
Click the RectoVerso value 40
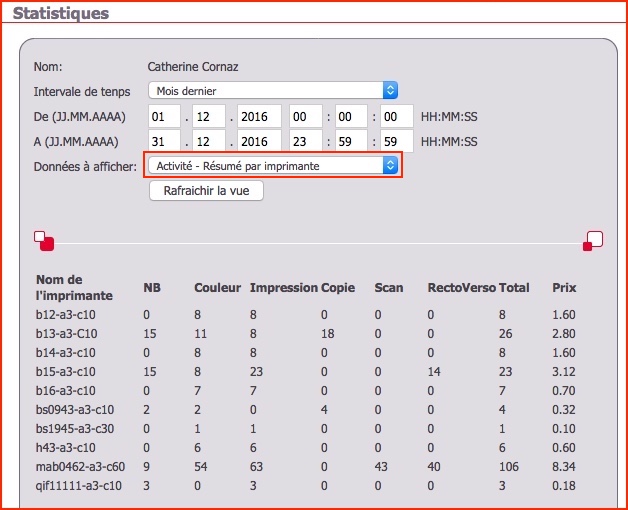click(434, 467)
